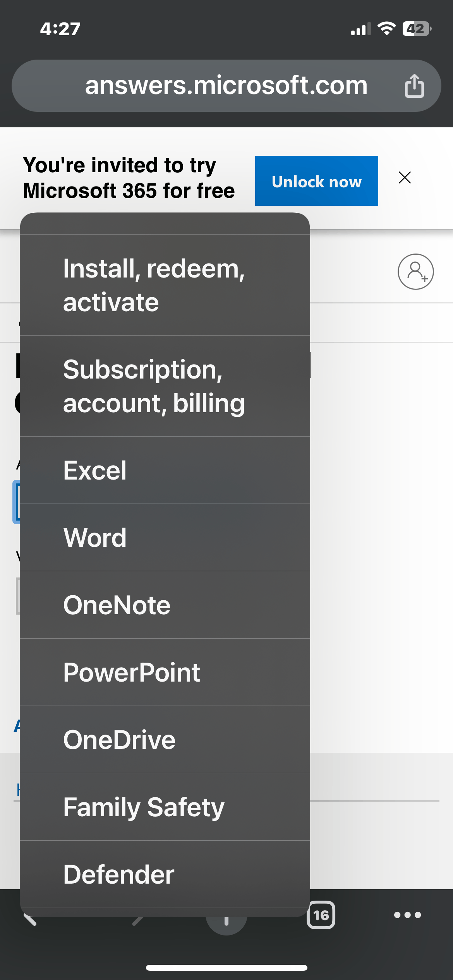
Task: Pick Family Safety in the list
Action: point(165,807)
